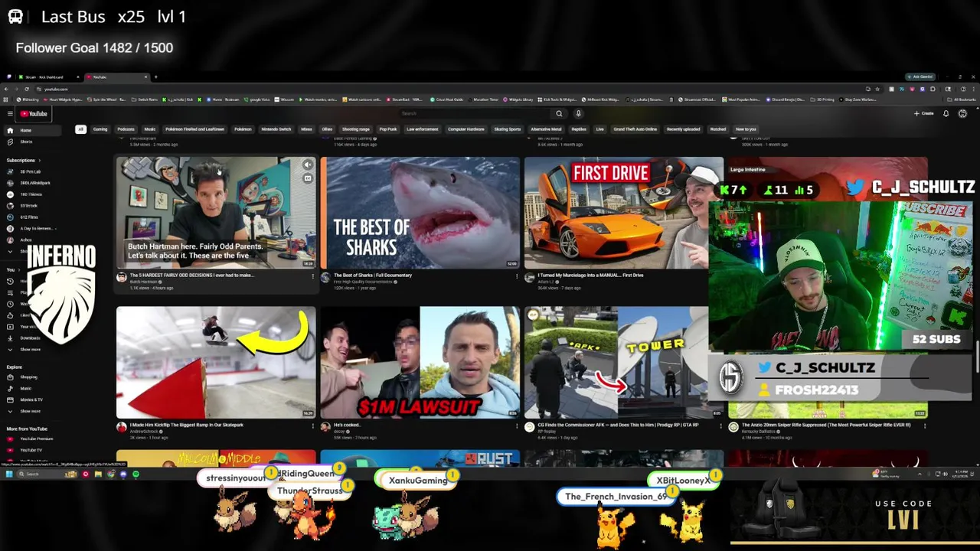Click the Ask Gemini button
980x551 pixels.
coord(919,77)
